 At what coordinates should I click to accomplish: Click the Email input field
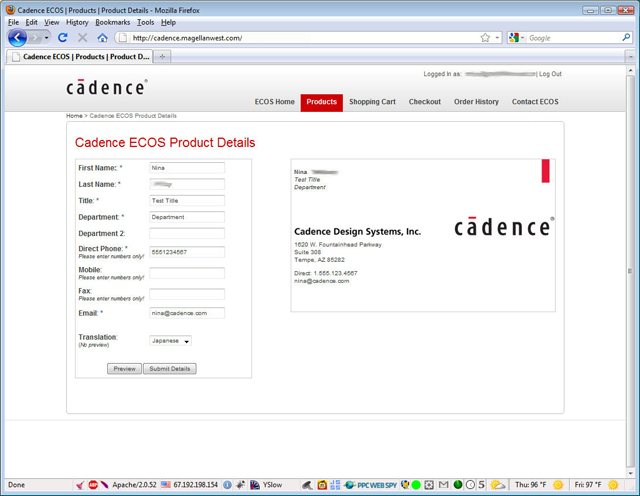(187, 313)
